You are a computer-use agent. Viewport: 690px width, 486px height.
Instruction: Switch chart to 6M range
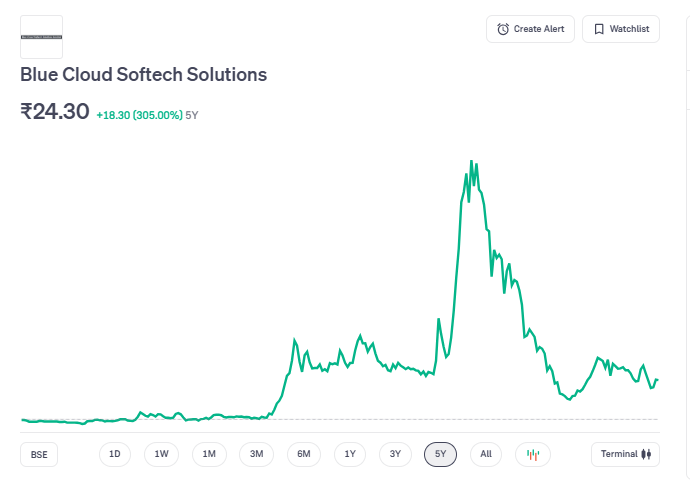[x=304, y=454]
